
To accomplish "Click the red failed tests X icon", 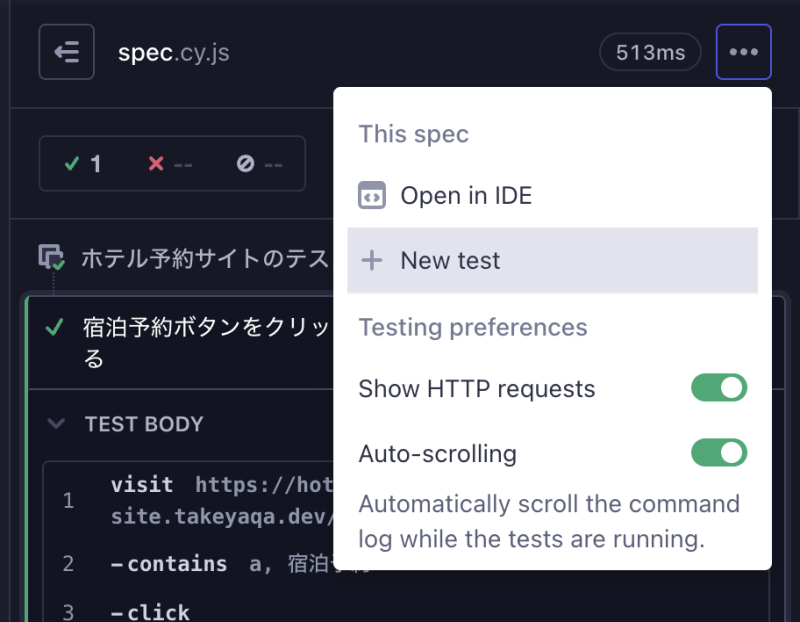I will (x=155, y=163).
